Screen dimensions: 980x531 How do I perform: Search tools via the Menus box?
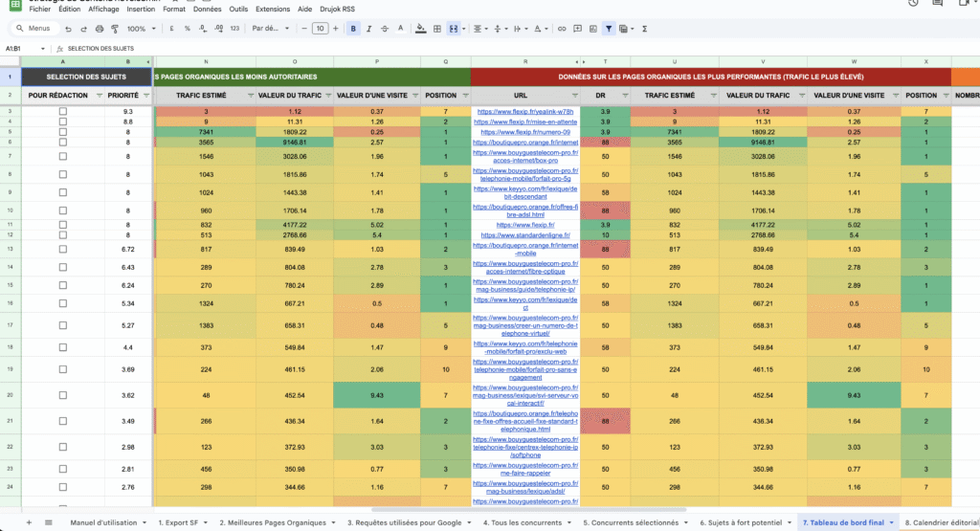35,29
